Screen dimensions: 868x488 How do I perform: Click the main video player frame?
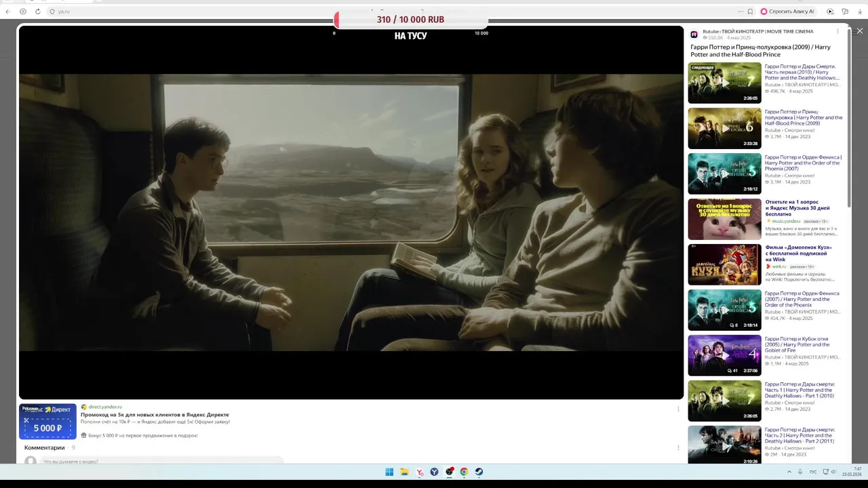[x=351, y=212]
